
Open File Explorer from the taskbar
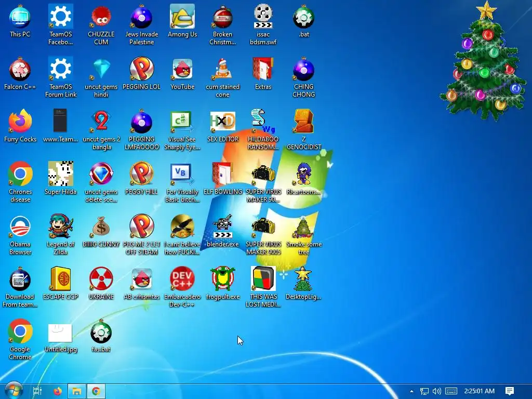(77, 391)
